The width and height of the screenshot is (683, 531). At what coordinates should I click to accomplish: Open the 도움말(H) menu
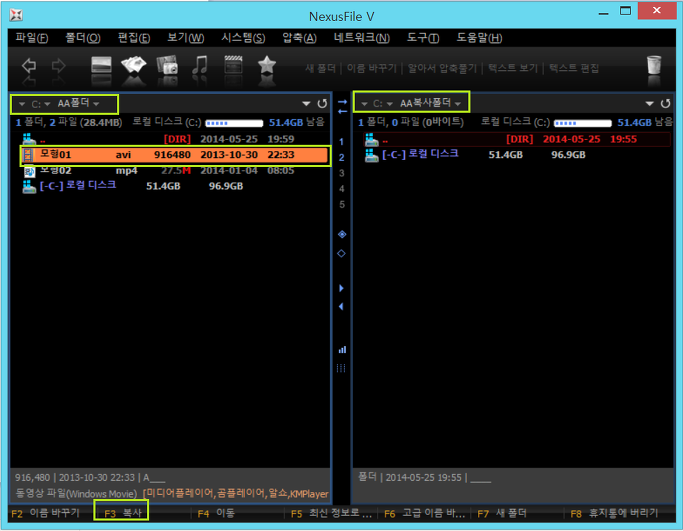(x=479, y=38)
